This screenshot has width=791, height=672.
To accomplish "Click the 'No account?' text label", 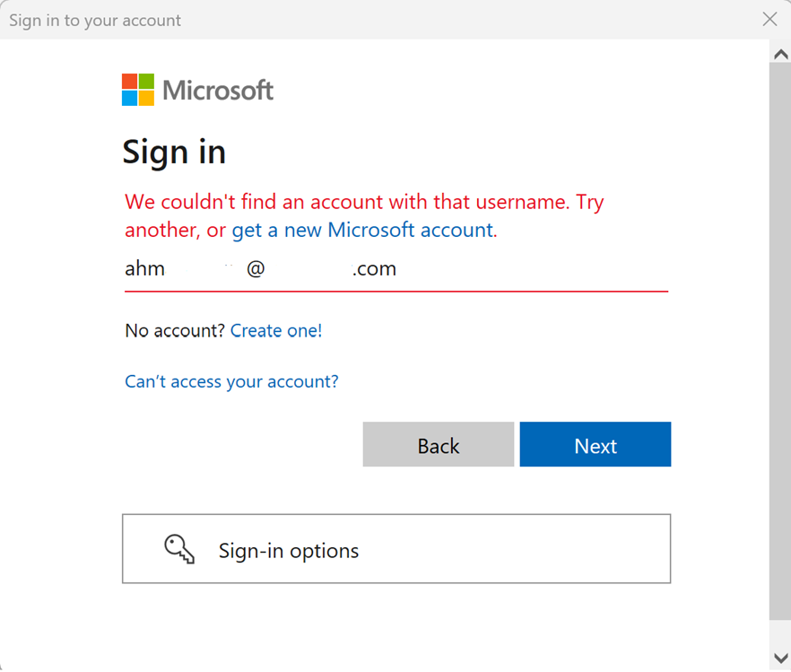I will coord(174,330).
